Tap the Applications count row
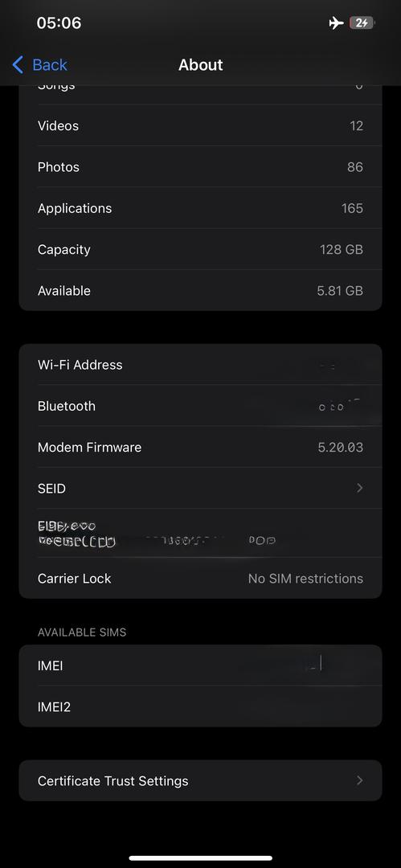 point(201,208)
